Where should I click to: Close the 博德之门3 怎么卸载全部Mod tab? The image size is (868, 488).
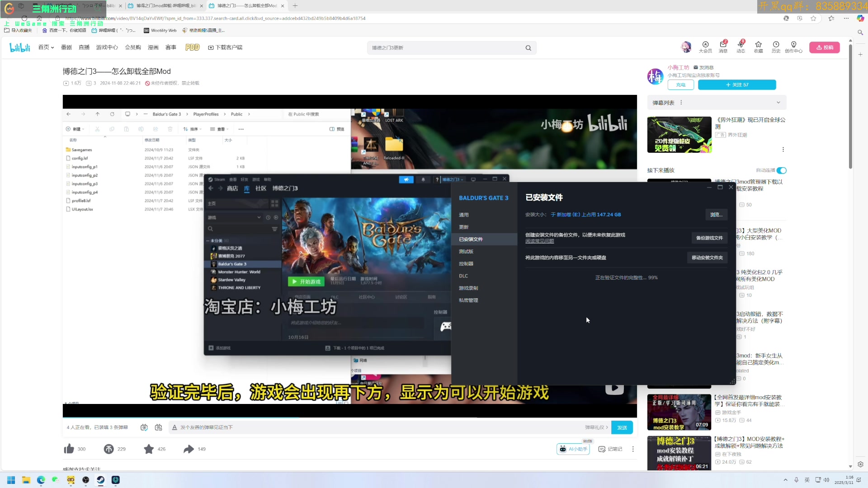click(283, 6)
